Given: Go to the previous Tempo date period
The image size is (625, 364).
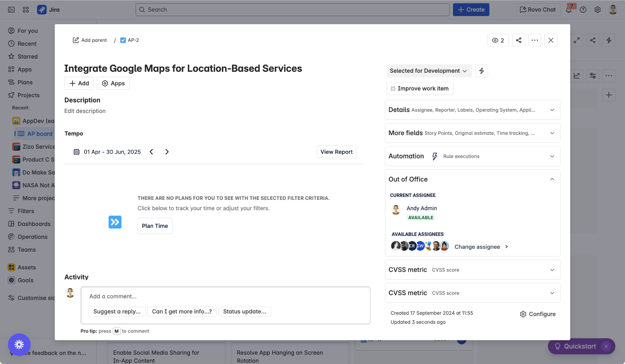Looking at the screenshot, I should point(152,152).
